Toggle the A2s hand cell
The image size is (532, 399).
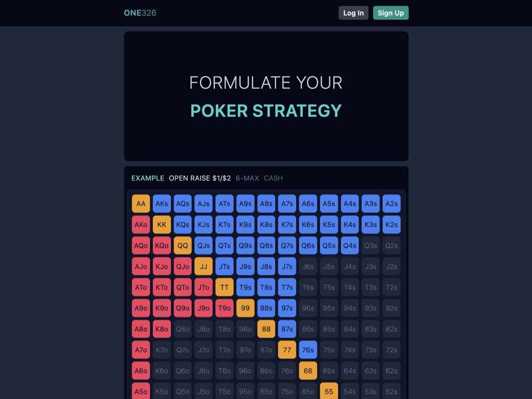tap(392, 204)
